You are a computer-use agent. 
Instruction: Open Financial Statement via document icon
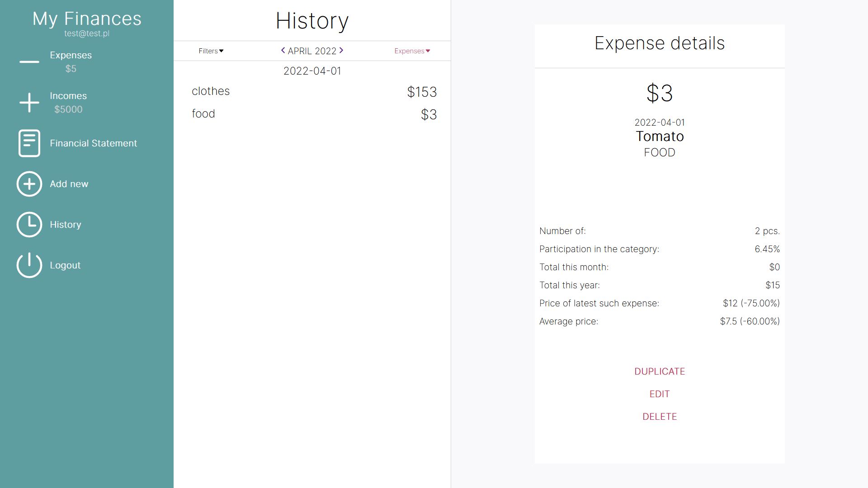29,143
